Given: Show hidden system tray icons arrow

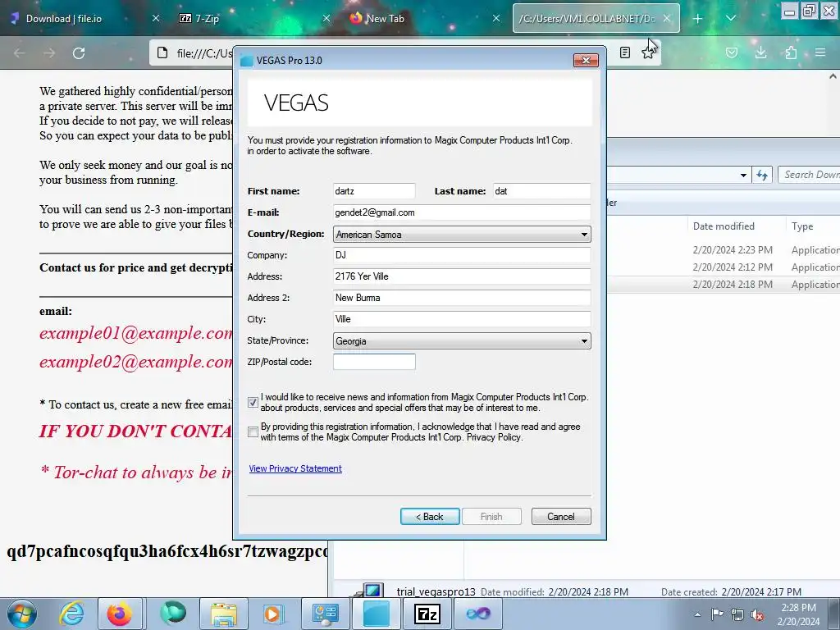Looking at the screenshot, I should (x=697, y=614).
